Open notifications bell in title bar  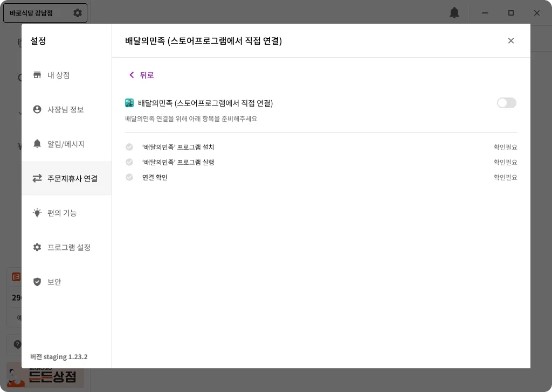tap(454, 13)
